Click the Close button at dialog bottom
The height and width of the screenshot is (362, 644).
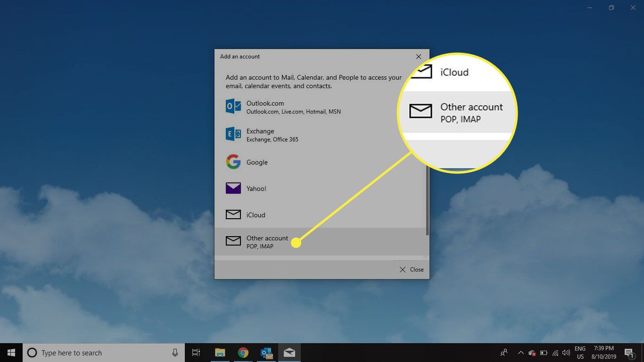[412, 270]
